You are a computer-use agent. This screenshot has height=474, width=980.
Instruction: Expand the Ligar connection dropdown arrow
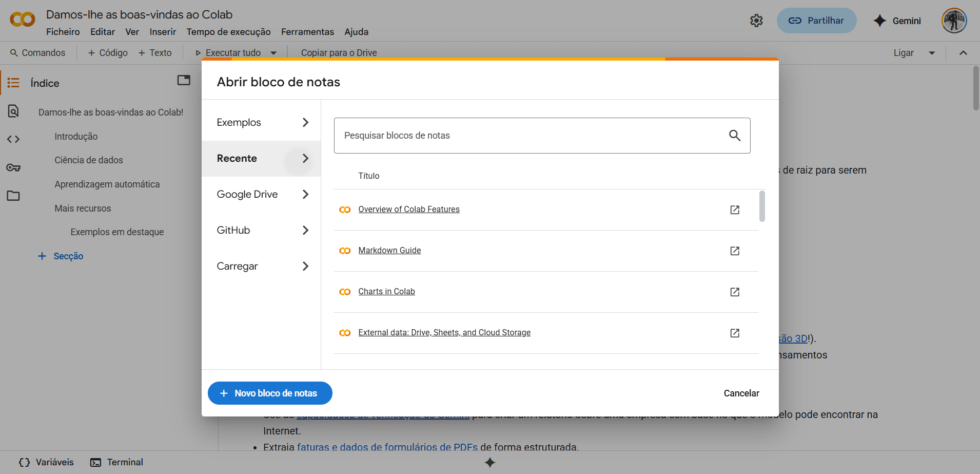(x=932, y=53)
